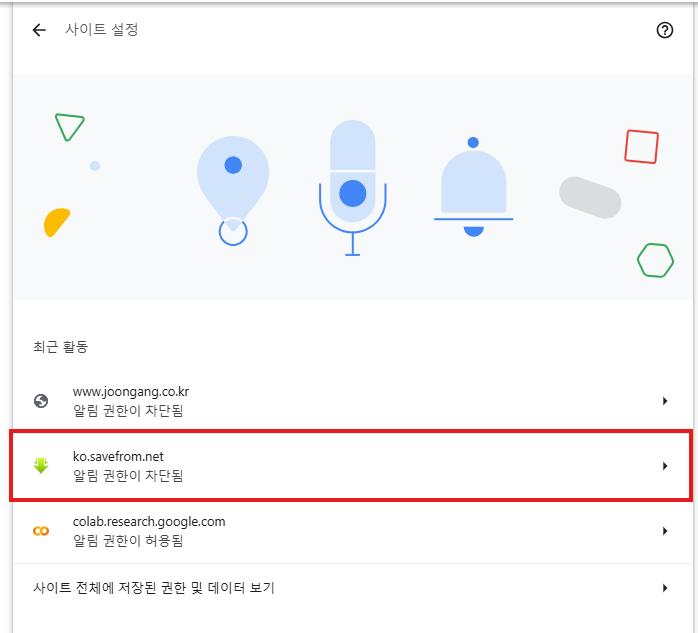Click the gray pill-shaped illustration
This screenshot has width=698, height=633.
(x=590, y=197)
